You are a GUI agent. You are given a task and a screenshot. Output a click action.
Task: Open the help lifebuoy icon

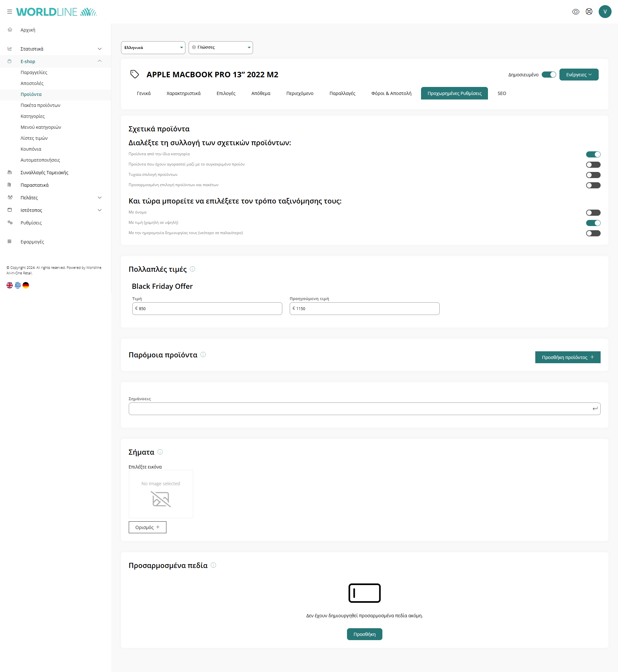(x=589, y=12)
